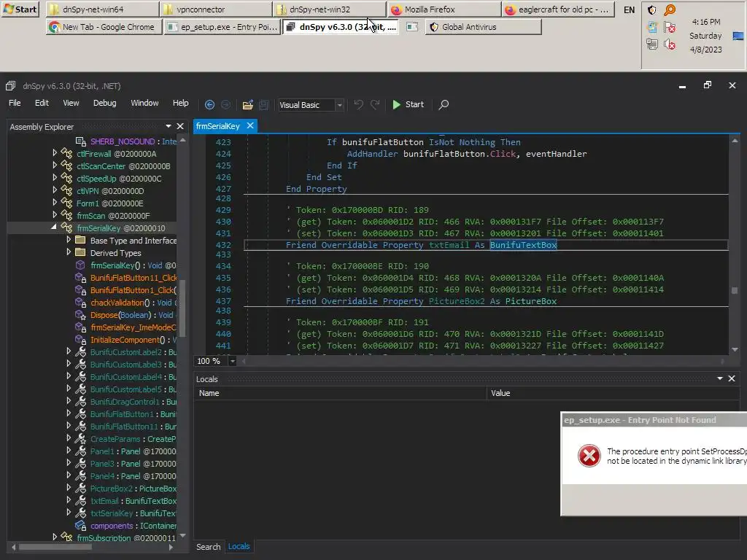This screenshot has width=747, height=560.
Task: Click the Search magnifier icon in toolbar
Action: (x=444, y=105)
